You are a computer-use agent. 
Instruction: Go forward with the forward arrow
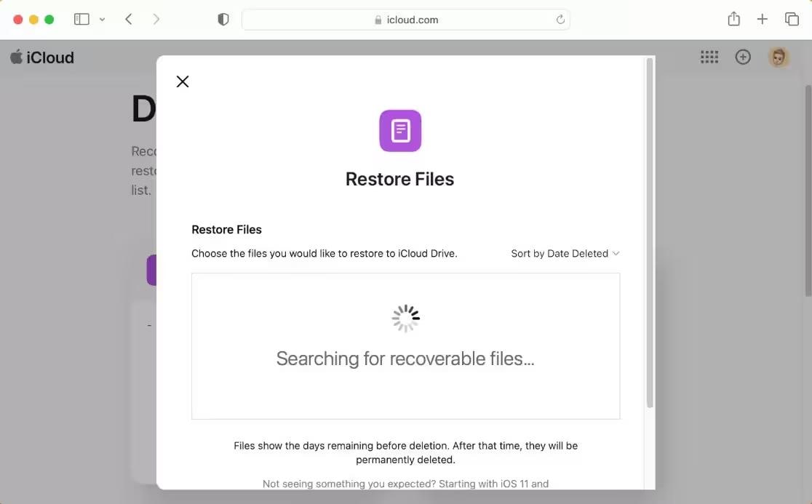point(156,20)
